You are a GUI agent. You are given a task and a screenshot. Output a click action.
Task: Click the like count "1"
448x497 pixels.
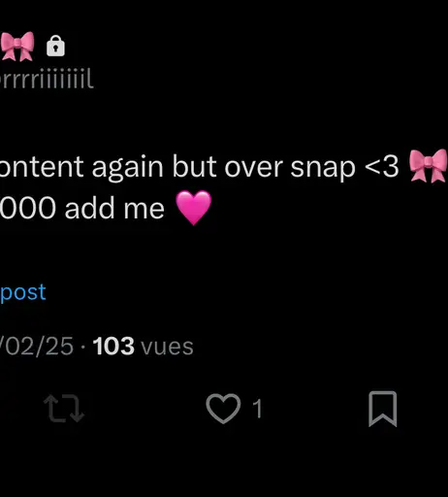tap(257, 409)
